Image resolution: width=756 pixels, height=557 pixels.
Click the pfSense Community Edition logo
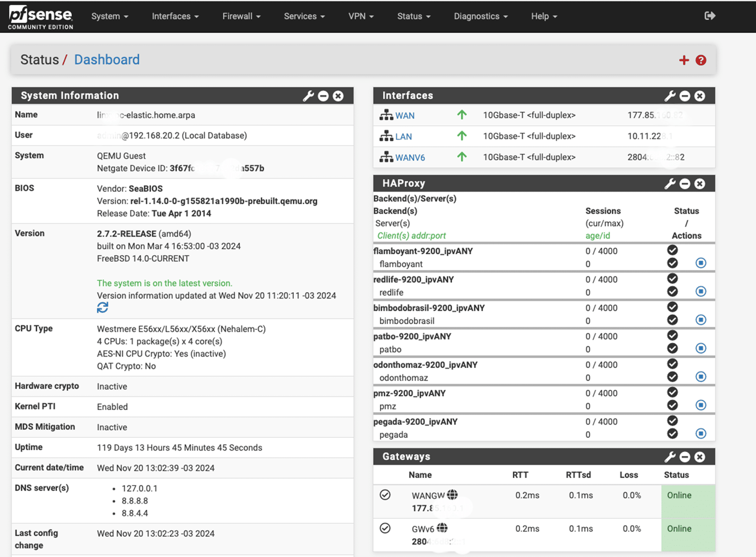point(41,17)
